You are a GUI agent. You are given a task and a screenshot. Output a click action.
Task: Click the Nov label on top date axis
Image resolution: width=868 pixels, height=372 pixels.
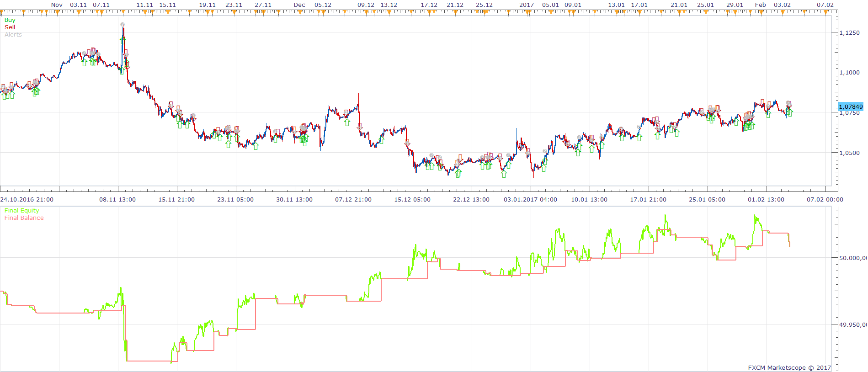click(57, 5)
